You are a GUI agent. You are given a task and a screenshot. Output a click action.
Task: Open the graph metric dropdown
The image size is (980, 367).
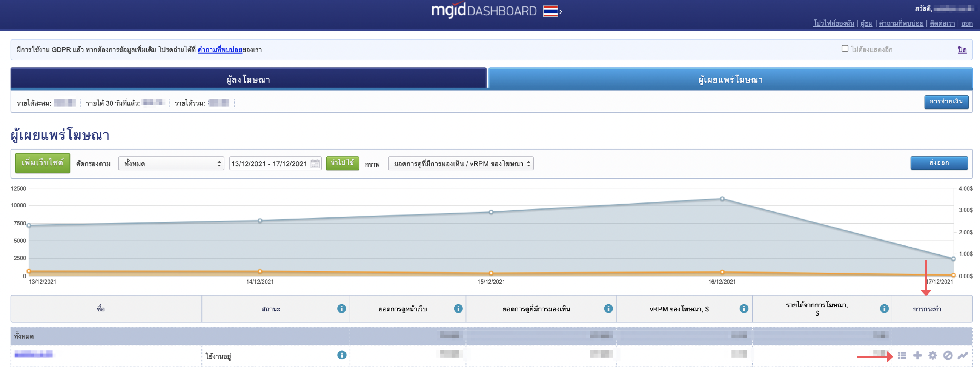coord(460,164)
